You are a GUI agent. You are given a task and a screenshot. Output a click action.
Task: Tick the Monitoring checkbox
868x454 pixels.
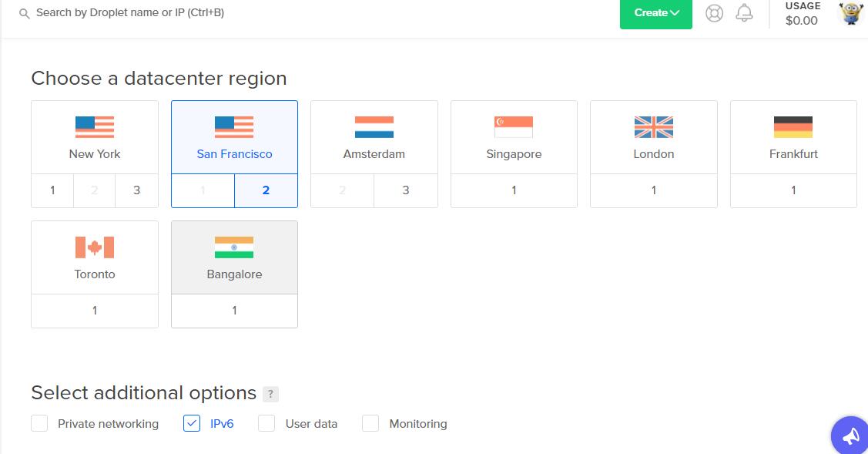pos(370,423)
